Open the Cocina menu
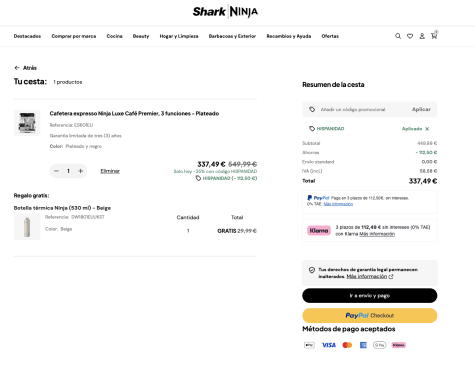The width and height of the screenshot is (475, 371). (x=114, y=36)
